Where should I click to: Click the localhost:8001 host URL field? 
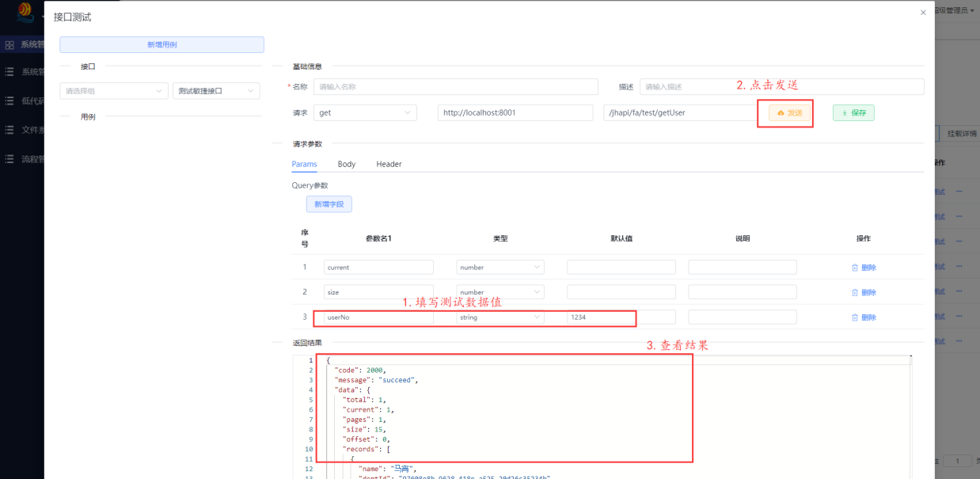(x=515, y=112)
